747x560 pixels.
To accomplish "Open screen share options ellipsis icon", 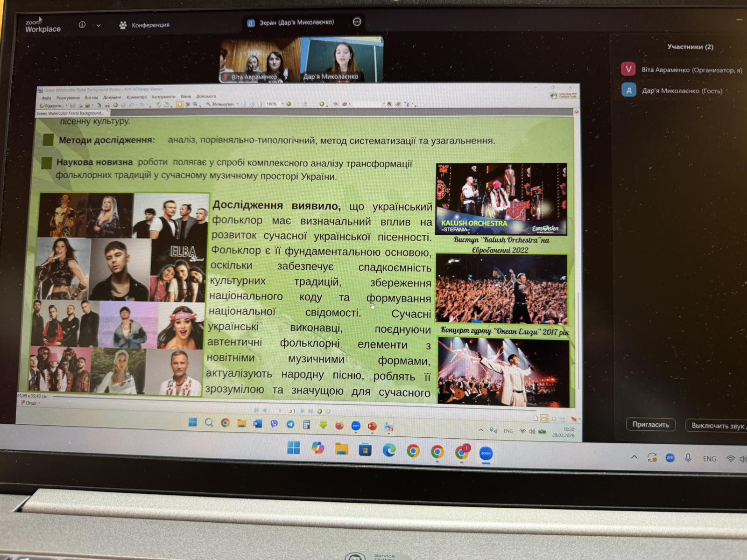I will (357, 22).
